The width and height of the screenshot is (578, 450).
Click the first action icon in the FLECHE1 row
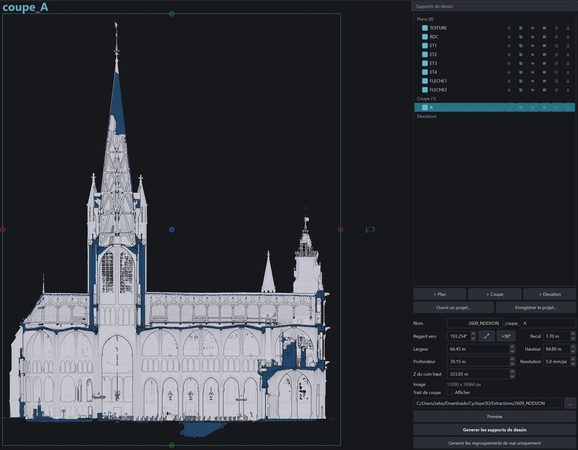pyautogui.click(x=509, y=81)
